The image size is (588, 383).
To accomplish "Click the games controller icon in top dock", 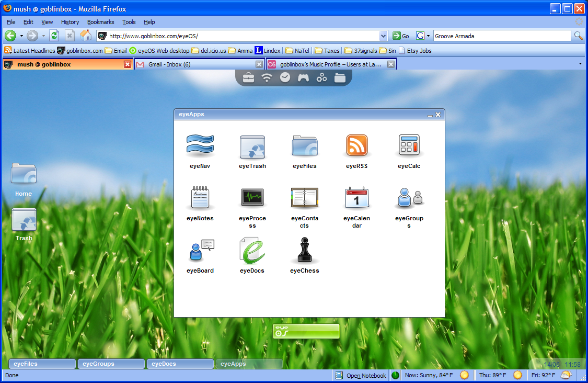I will [303, 78].
